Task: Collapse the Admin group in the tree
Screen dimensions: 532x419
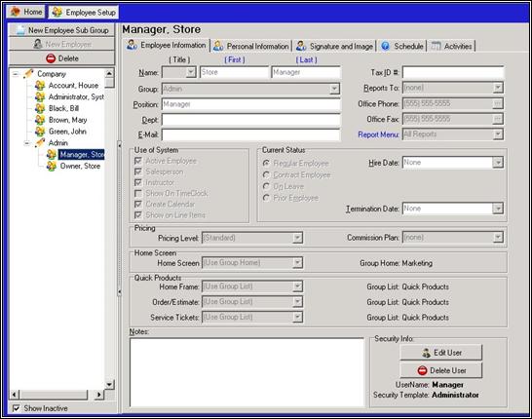Action: coord(27,143)
